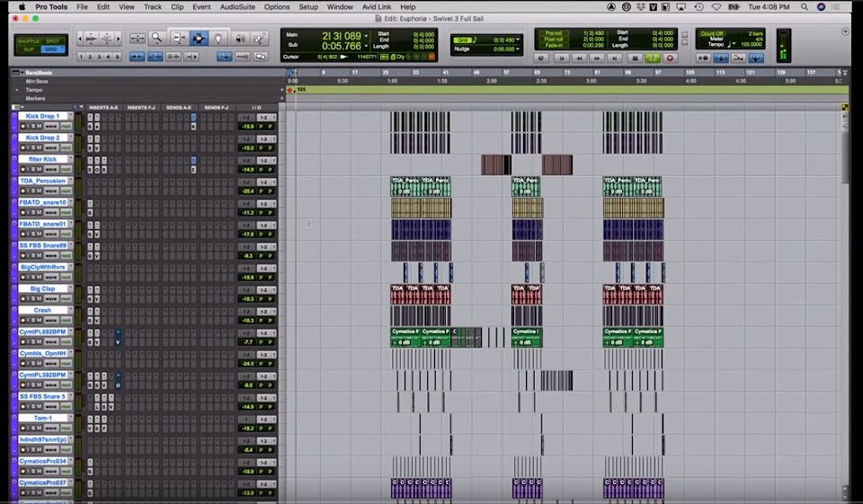Select the Zoomer tool

coord(156,38)
